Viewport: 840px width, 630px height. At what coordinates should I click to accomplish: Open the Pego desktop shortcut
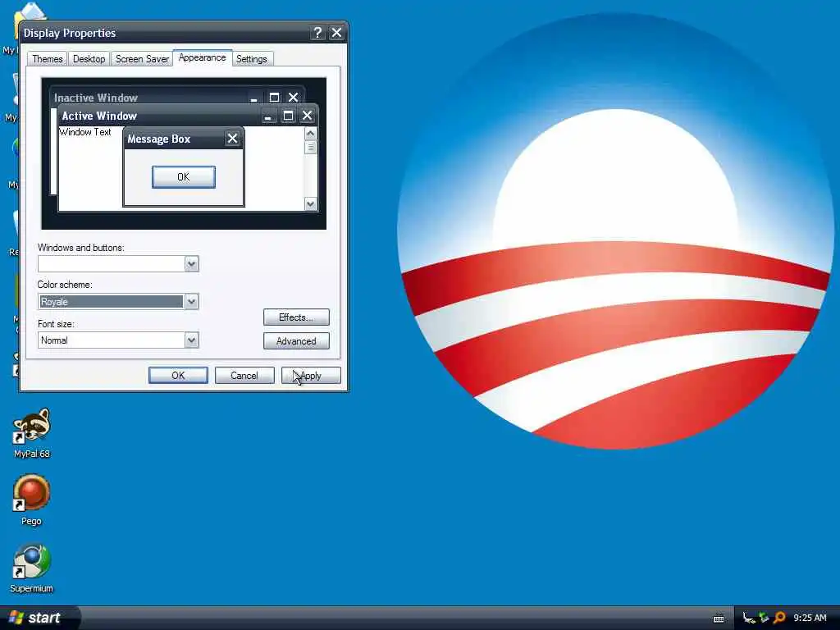coord(32,500)
